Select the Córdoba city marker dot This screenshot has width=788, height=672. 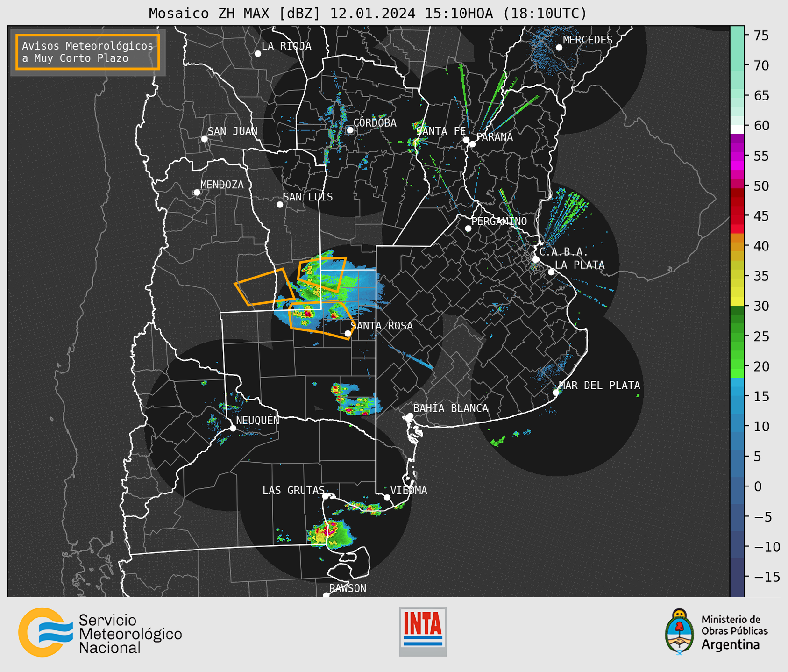coord(350,130)
